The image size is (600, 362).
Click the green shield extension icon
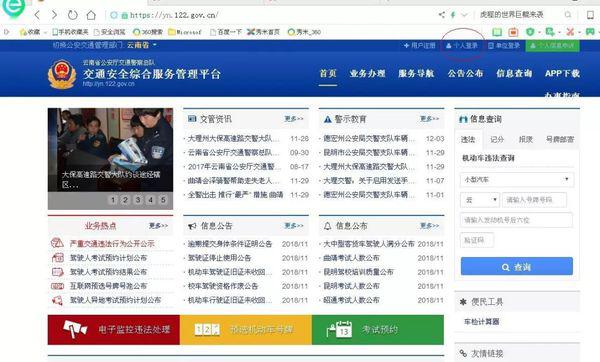point(530,32)
